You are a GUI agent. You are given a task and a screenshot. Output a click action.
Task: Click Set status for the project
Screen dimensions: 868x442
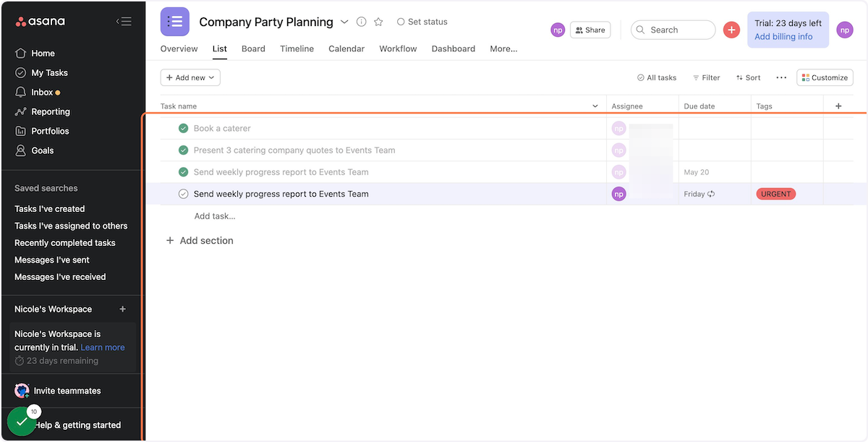pos(422,22)
